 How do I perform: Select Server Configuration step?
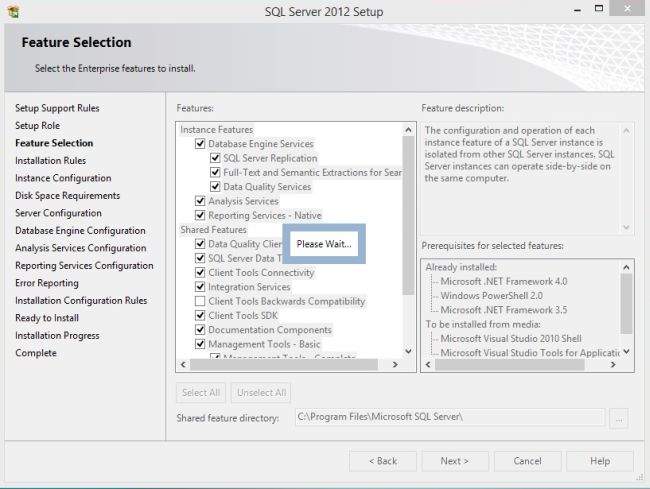click(58, 213)
